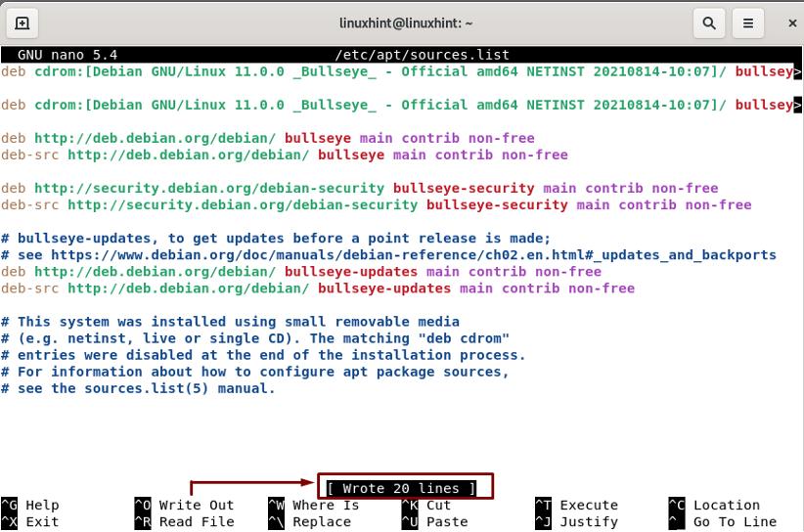Click the ^U Paste shortcut
The width and height of the screenshot is (804, 532).
pyautogui.click(x=435, y=522)
